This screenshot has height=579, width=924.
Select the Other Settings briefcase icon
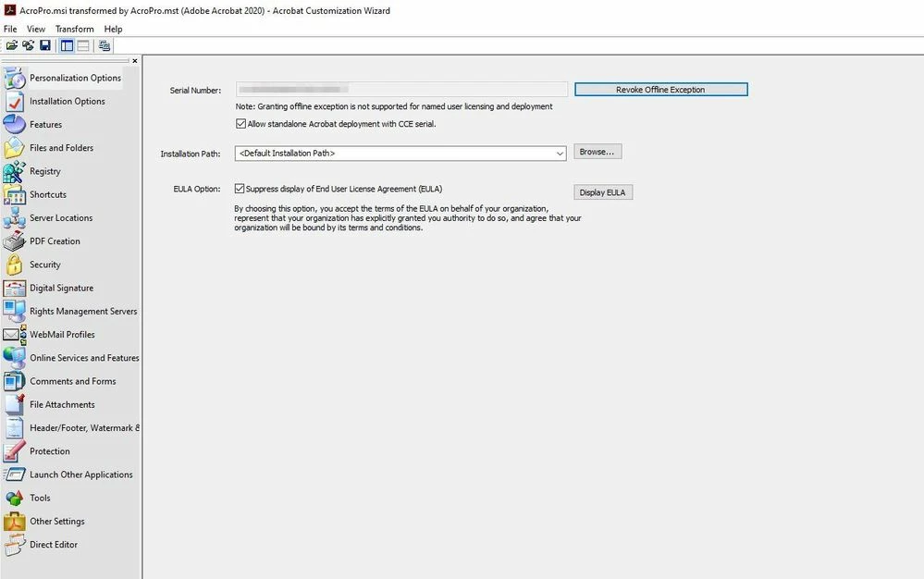click(14, 522)
